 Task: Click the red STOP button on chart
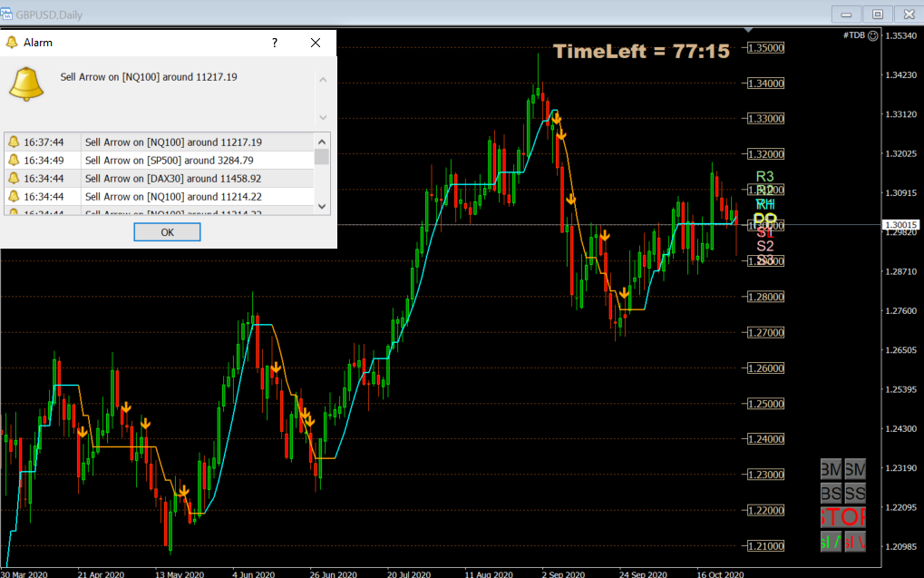pos(842,517)
